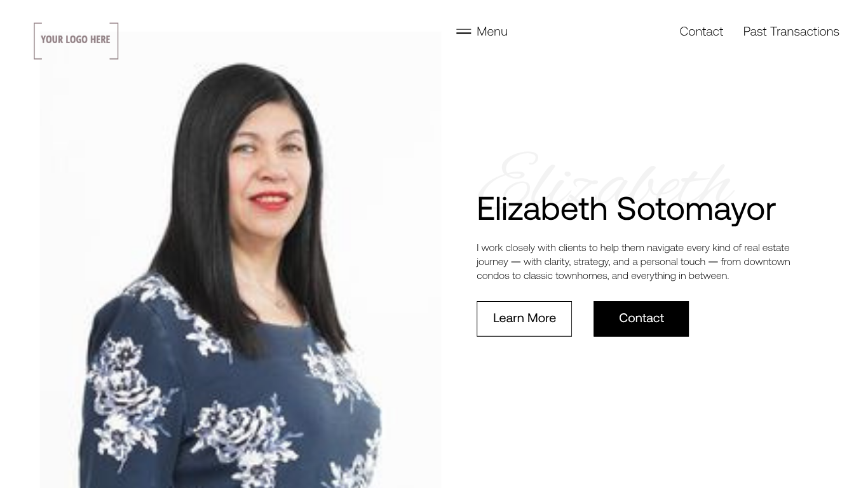Click the Learn More outlined button
Viewport: 868px width, 488px height.
pos(524,318)
